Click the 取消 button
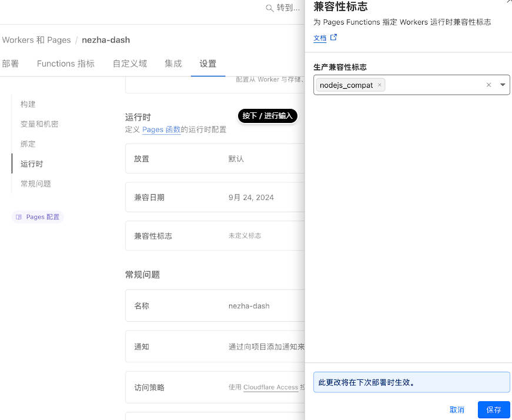 coord(457,409)
